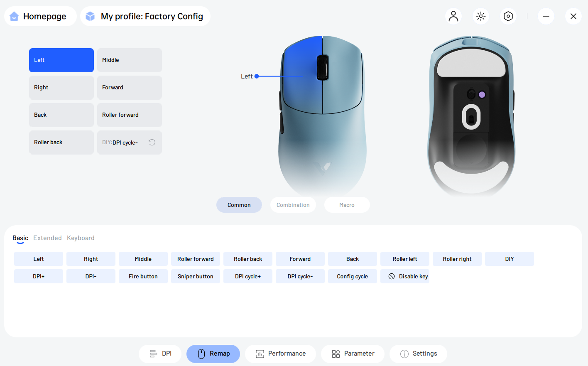
Task: Click the Parameter grid icon
Action: tap(336, 354)
